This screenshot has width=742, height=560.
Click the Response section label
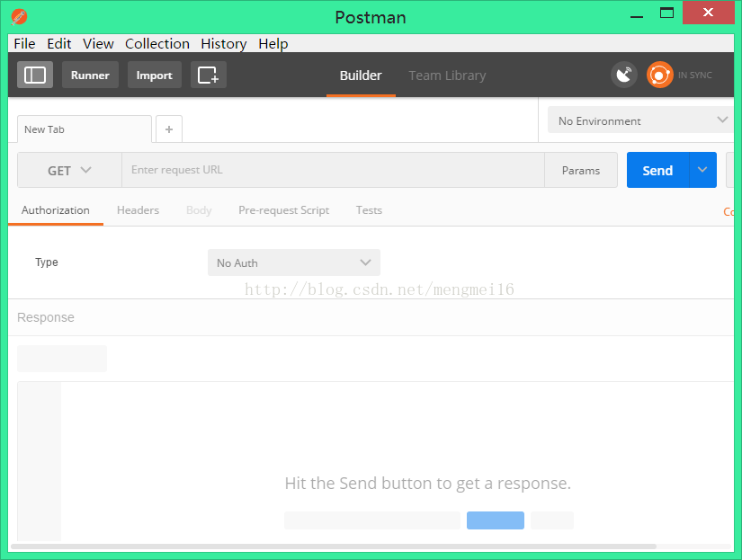tap(46, 317)
